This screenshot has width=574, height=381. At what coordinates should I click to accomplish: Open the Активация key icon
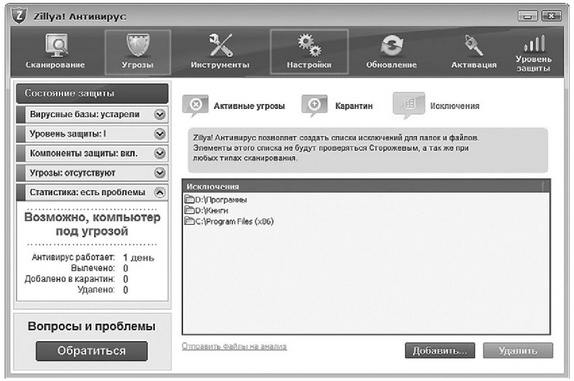click(x=474, y=45)
